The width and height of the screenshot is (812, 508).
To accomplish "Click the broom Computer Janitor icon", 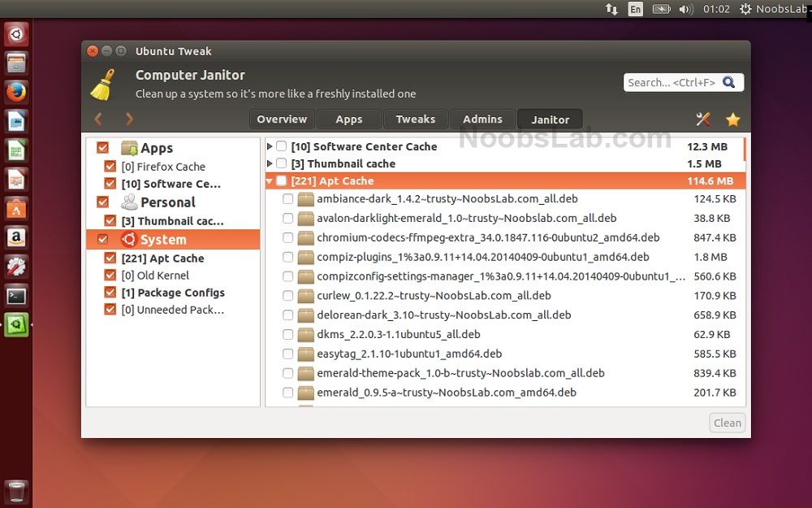I will click(102, 85).
